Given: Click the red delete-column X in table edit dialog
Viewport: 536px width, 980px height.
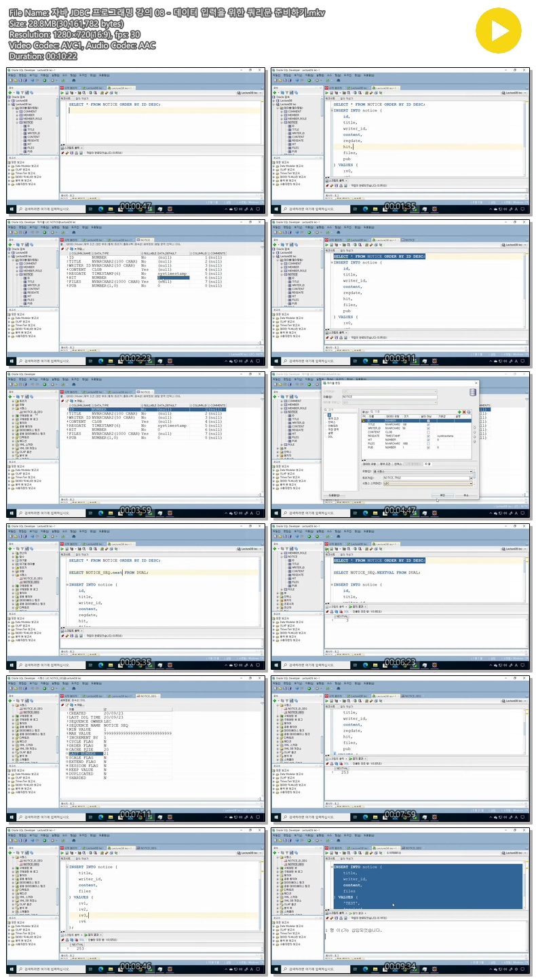Looking at the screenshot, I should click(464, 412).
